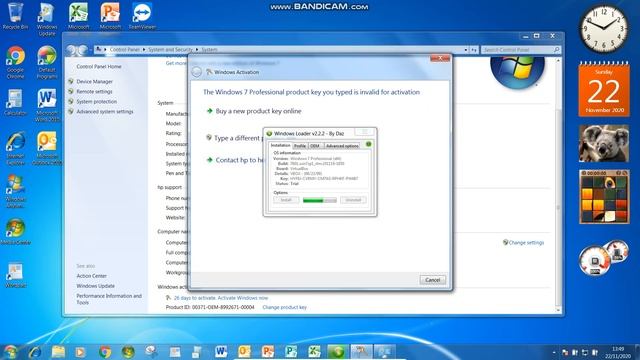
Task: Open the Windows Update desktop shortcut
Action: (47, 19)
